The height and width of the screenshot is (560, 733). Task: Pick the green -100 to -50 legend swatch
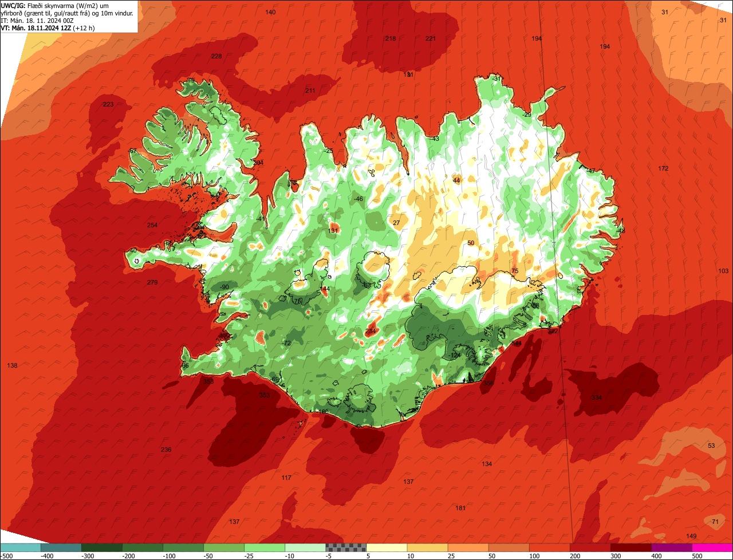pyautogui.click(x=183, y=547)
